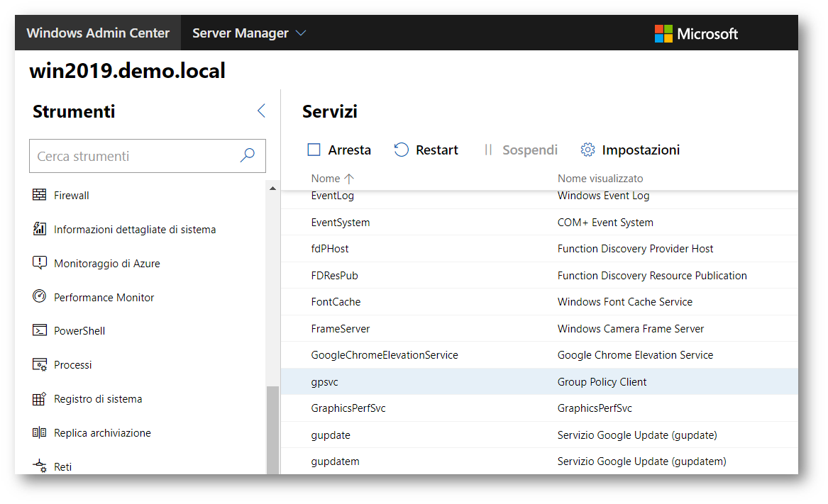Click the Impostazioni gear icon
The image size is (828, 504).
pyautogui.click(x=587, y=150)
